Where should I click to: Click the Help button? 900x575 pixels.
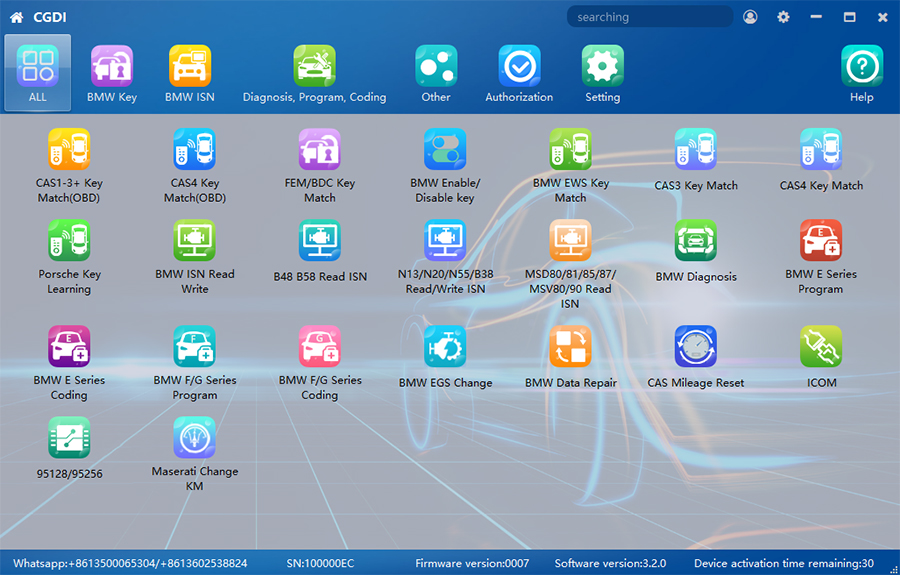[x=861, y=74]
